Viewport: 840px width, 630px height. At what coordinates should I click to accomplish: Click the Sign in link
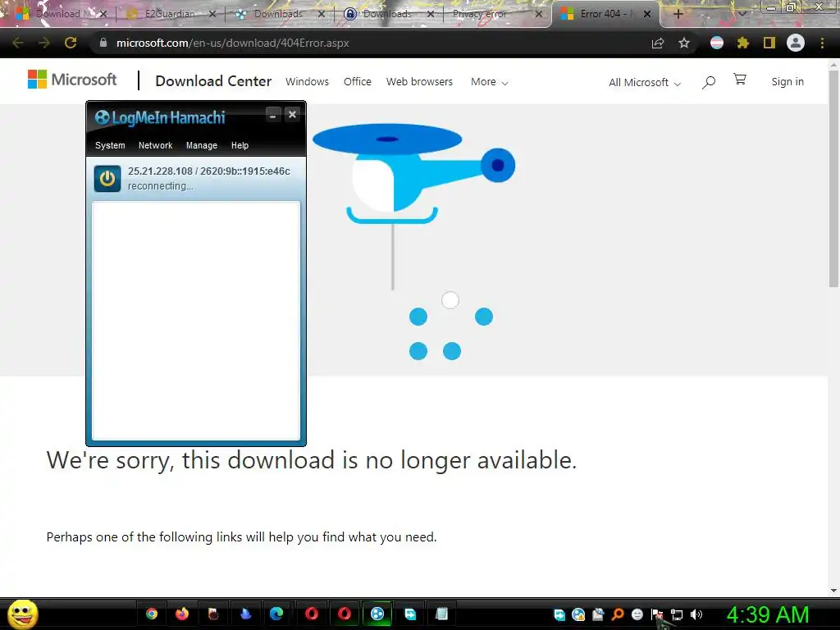click(787, 81)
